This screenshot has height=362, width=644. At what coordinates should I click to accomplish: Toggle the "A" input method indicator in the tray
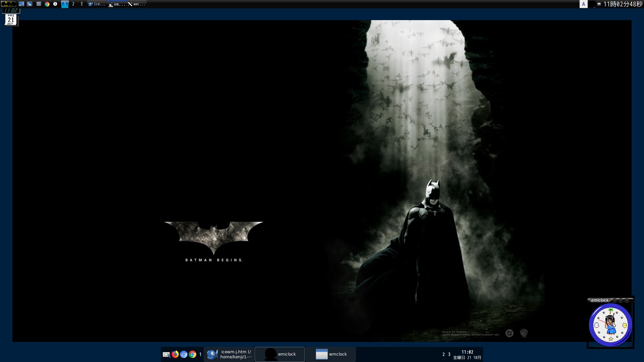pos(584,4)
